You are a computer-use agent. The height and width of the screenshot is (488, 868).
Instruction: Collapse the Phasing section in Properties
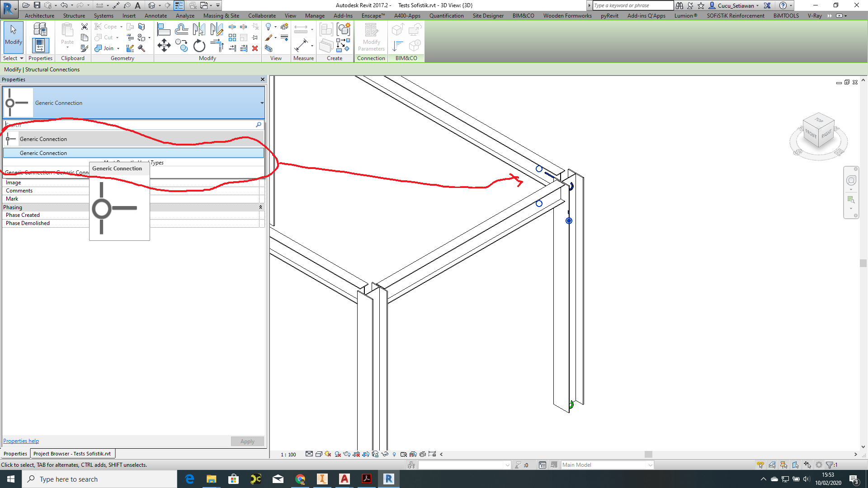(261, 207)
